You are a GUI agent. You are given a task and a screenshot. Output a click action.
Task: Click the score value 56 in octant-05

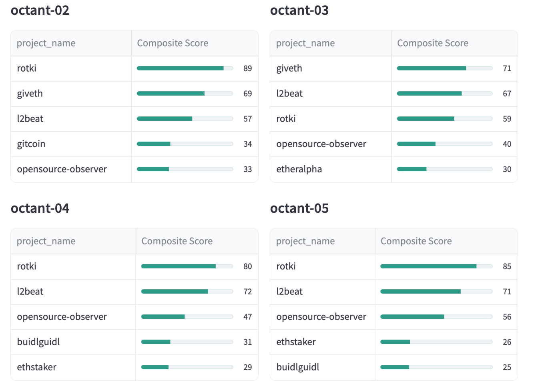pyautogui.click(x=507, y=317)
